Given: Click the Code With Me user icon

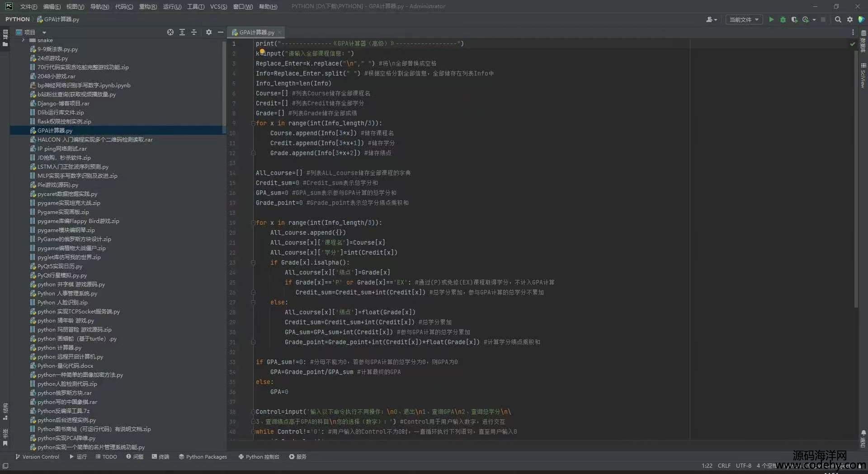Looking at the screenshot, I should 709,19.
